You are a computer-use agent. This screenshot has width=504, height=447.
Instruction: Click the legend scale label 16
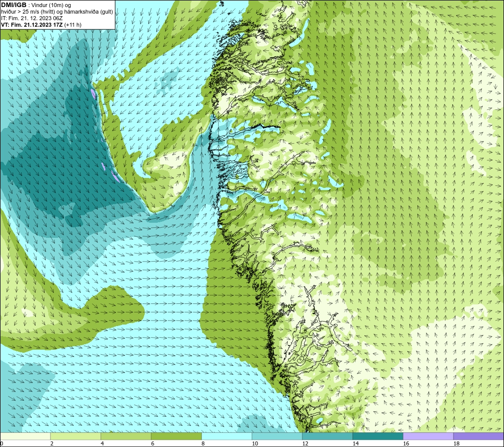pos(406,444)
